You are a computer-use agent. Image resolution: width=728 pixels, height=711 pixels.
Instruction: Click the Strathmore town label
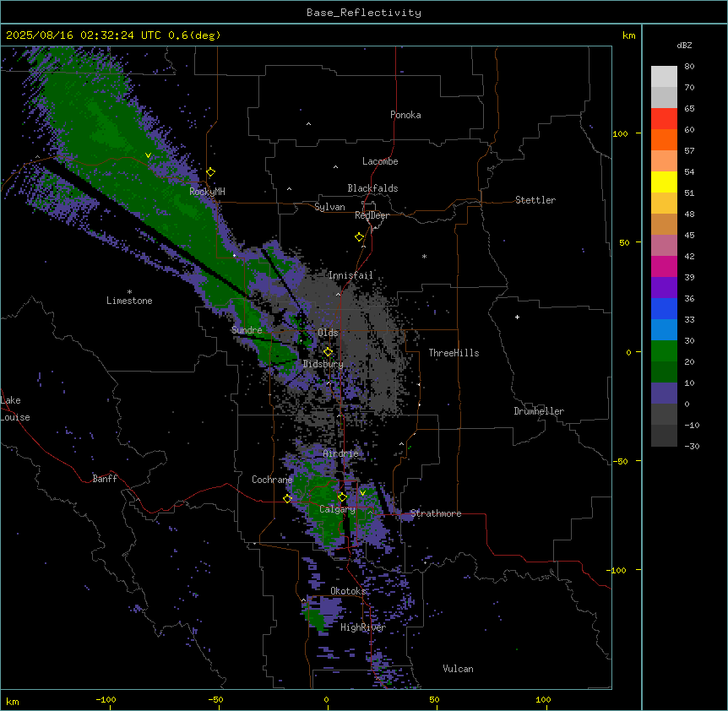pos(436,513)
